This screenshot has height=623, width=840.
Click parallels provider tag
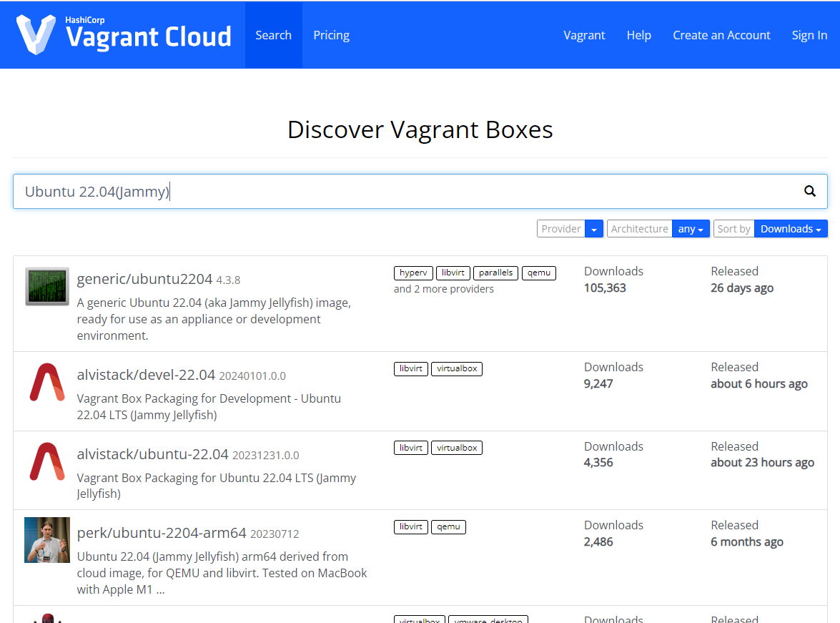click(x=495, y=273)
